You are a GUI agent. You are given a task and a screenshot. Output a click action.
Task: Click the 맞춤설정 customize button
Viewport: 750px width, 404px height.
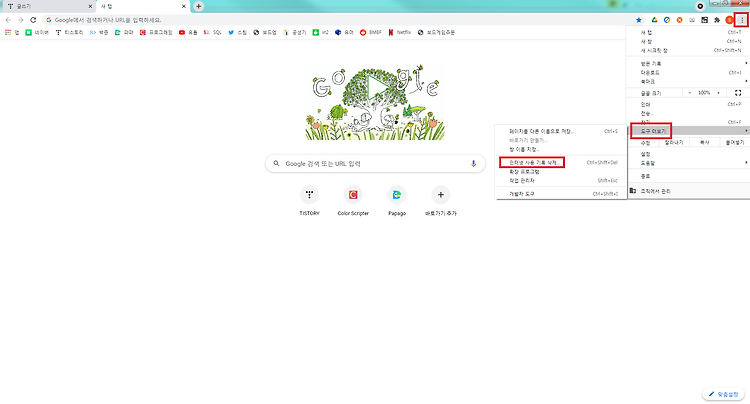[x=723, y=394]
